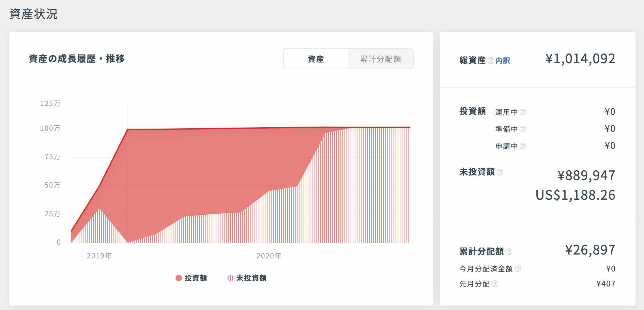Click the help icon next to 運用中

523,112
